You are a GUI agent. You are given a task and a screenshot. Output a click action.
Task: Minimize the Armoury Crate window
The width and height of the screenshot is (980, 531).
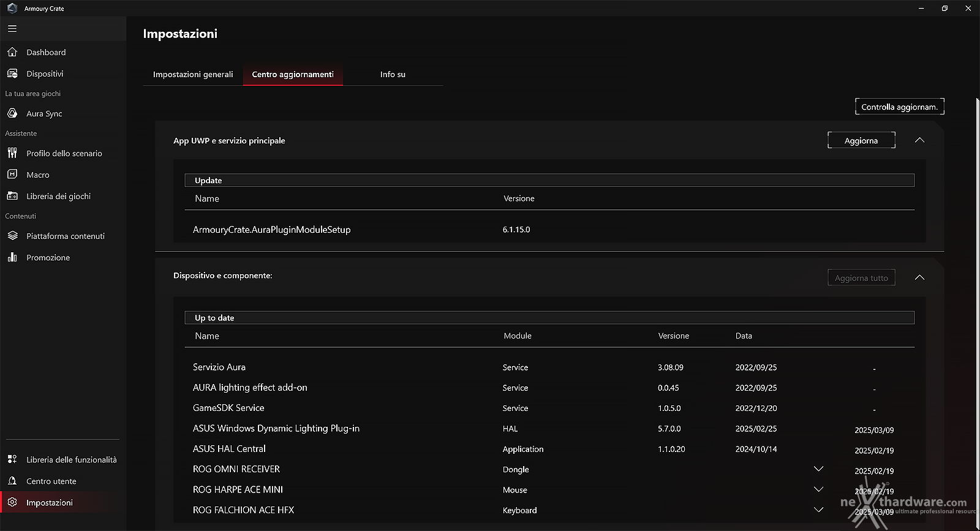[921, 9]
